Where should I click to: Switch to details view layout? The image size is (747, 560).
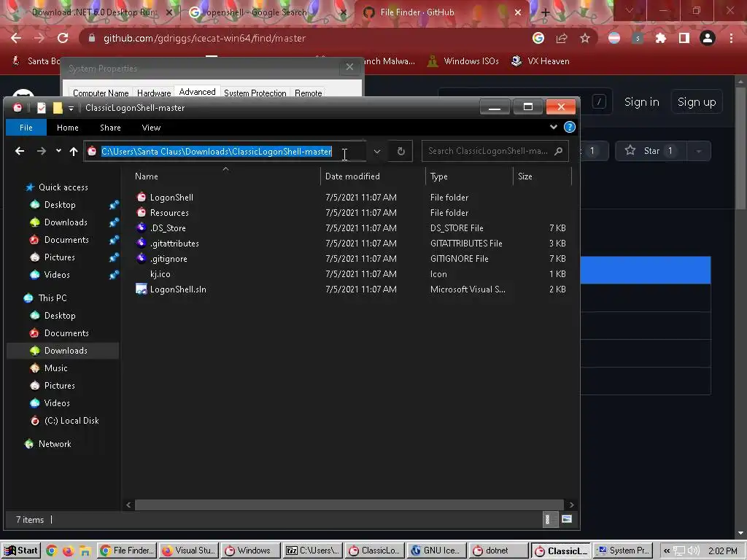(549, 519)
